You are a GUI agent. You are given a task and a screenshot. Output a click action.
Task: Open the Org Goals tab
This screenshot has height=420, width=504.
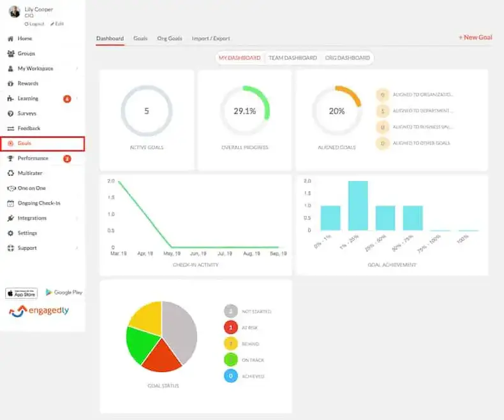169,38
